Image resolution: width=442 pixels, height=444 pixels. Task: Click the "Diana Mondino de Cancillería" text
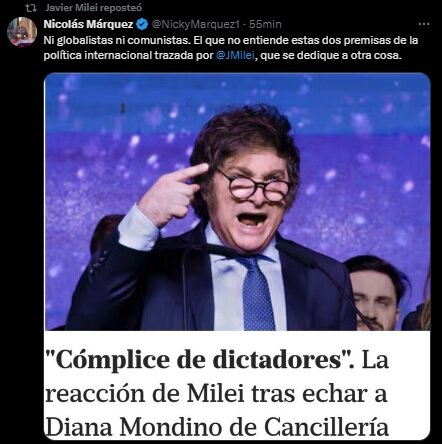coord(217,427)
